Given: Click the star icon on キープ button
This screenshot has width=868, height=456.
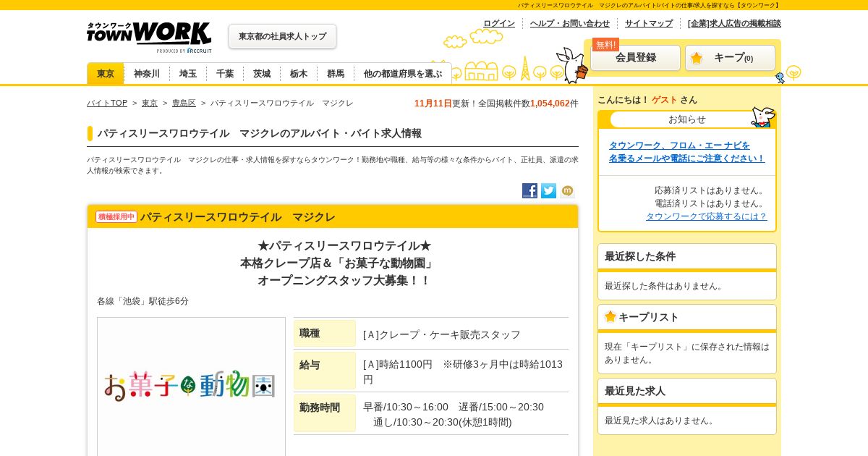Looking at the screenshot, I should (696, 58).
